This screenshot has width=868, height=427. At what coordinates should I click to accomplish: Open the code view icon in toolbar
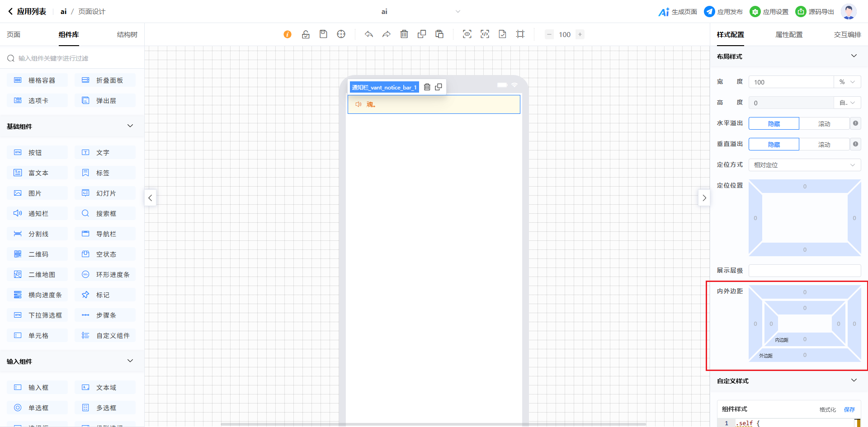485,34
